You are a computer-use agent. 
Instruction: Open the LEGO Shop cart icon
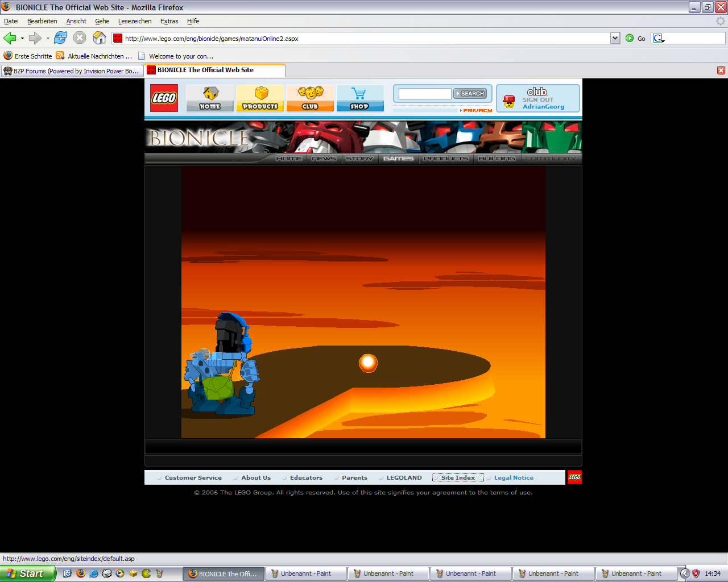pos(360,98)
